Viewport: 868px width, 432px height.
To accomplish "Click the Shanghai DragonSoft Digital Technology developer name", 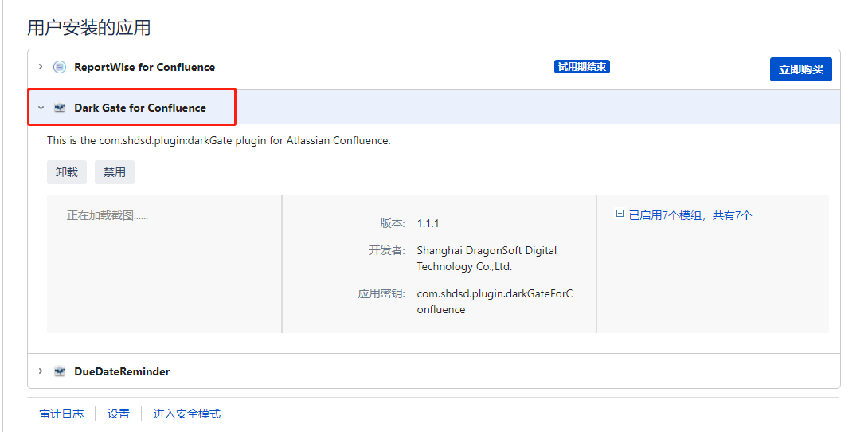I will pyautogui.click(x=487, y=259).
